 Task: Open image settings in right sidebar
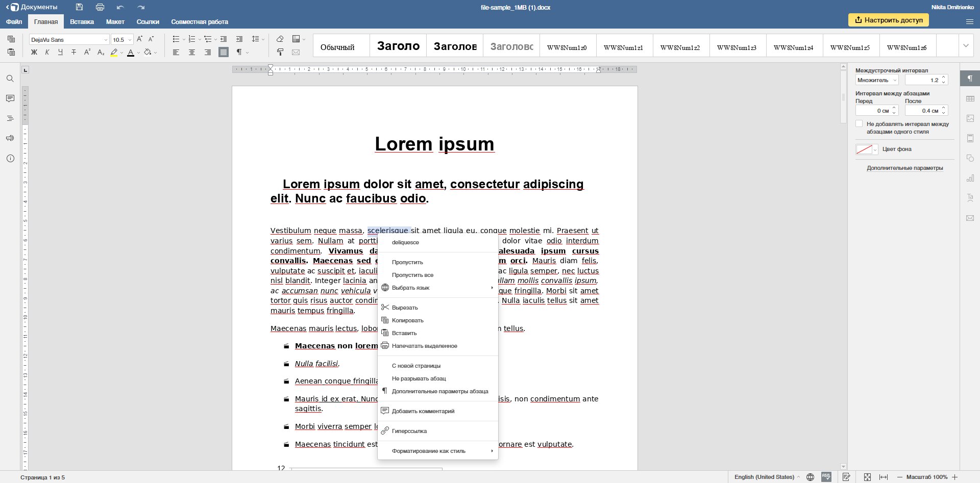pos(970,118)
